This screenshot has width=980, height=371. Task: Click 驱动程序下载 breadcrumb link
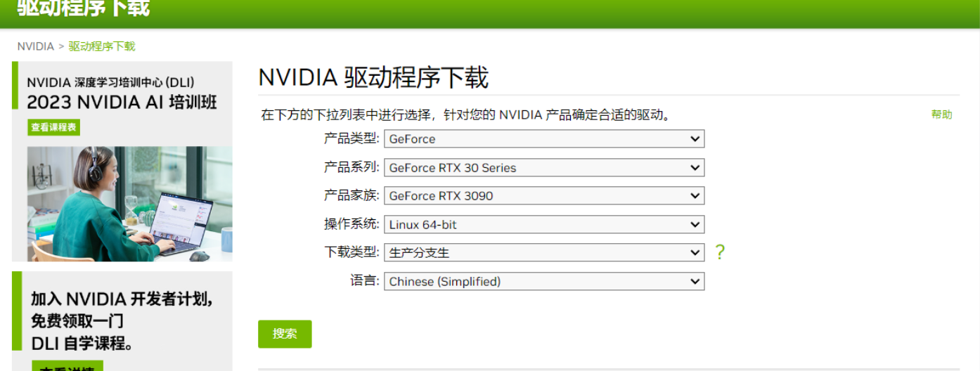102,46
